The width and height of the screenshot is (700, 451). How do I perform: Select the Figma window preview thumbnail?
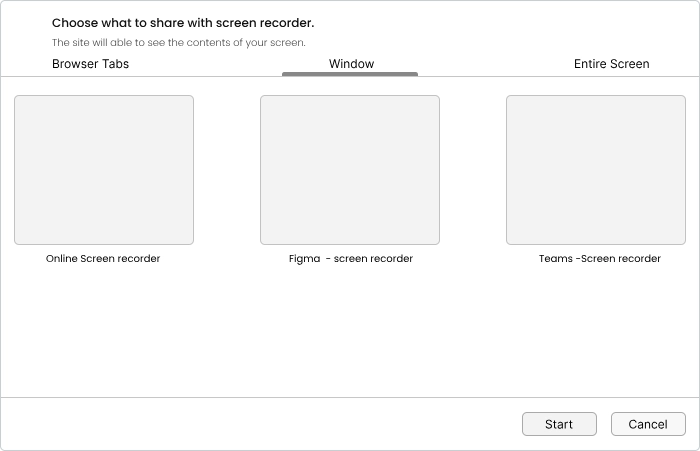point(350,170)
